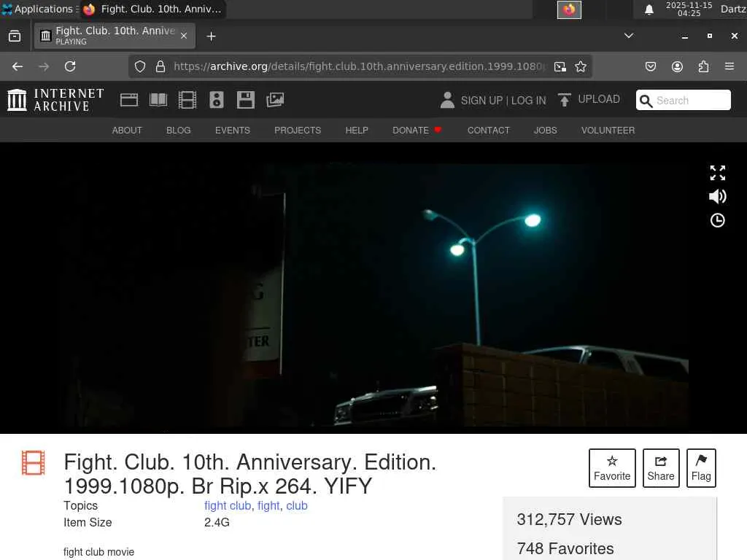The image size is (747, 560).
Task: Click the panel date and time clock
Action: (x=689, y=9)
